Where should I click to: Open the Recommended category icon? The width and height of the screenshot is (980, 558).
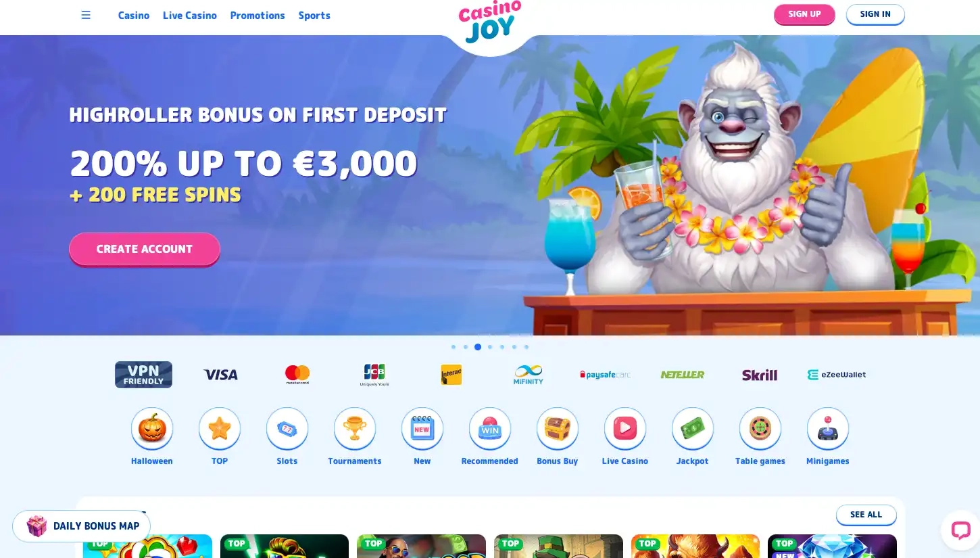pos(490,429)
